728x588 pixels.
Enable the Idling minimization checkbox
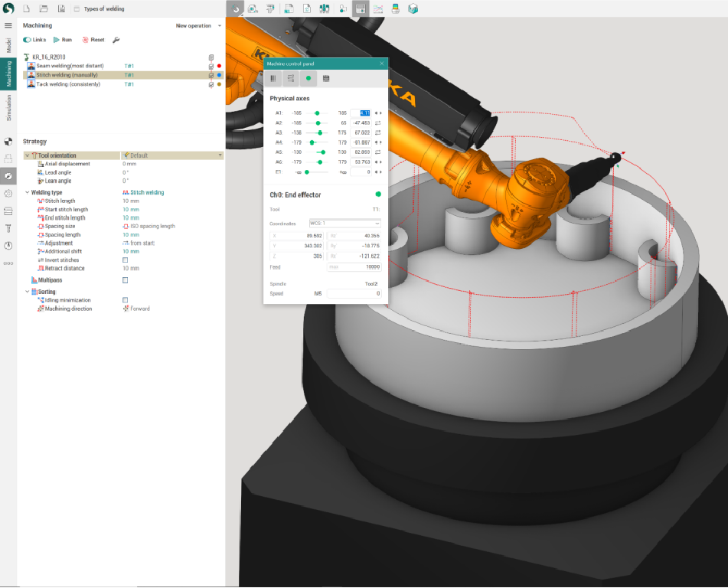coord(126,300)
